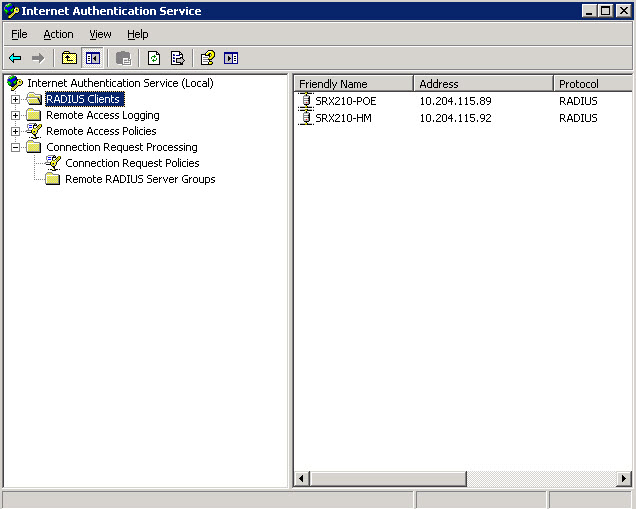
Task: Select Remote Access Logging in the tree
Action: (x=103, y=115)
